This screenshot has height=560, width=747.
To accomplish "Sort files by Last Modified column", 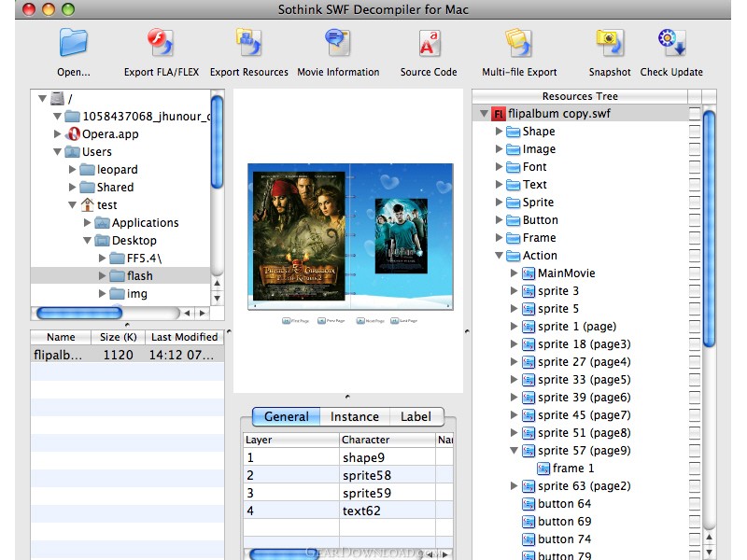I will pyautogui.click(x=184, y=337).
